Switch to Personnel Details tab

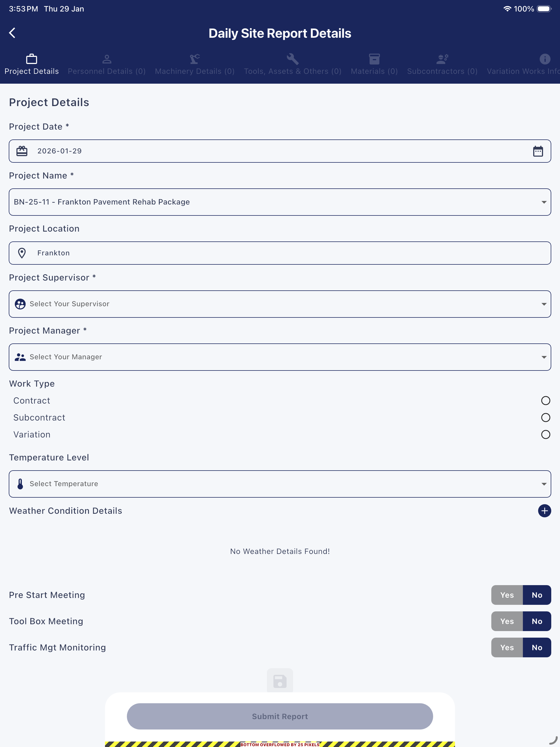tap(107, 65)
